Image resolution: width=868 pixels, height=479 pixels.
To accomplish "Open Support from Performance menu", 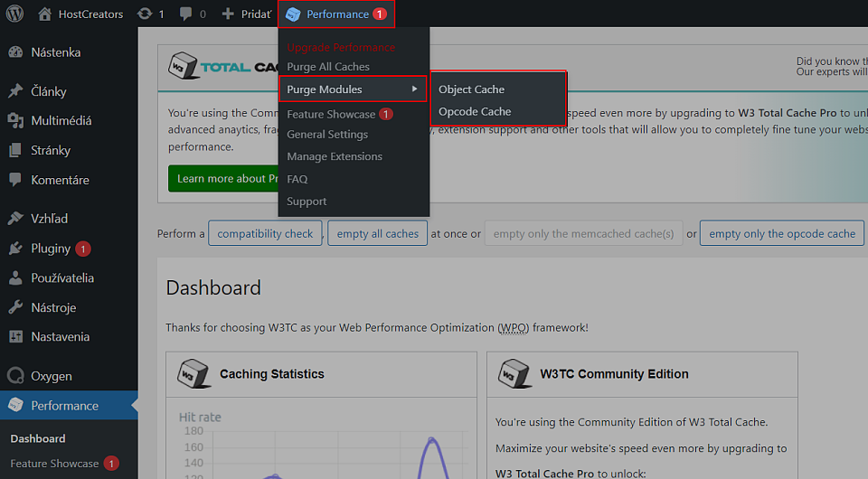I will (x=307, y=202).
